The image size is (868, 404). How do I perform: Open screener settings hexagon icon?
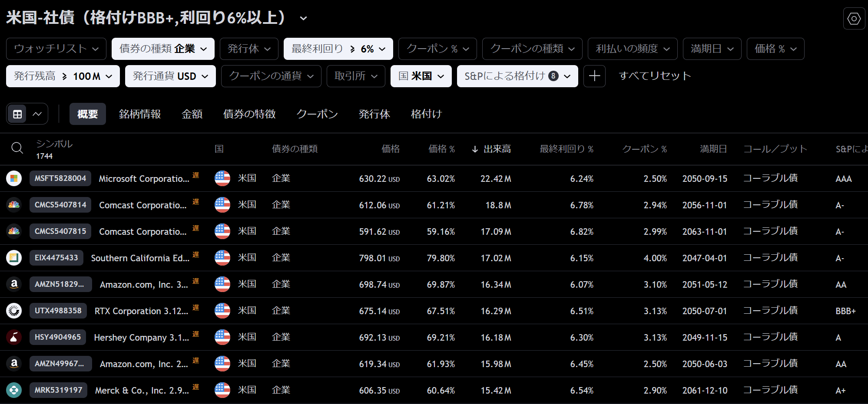[x=854, y=19]
